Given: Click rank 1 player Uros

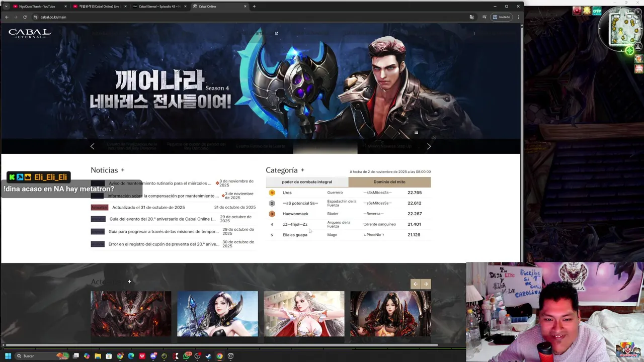Looking at the screenshot, I should pos(287,193).
